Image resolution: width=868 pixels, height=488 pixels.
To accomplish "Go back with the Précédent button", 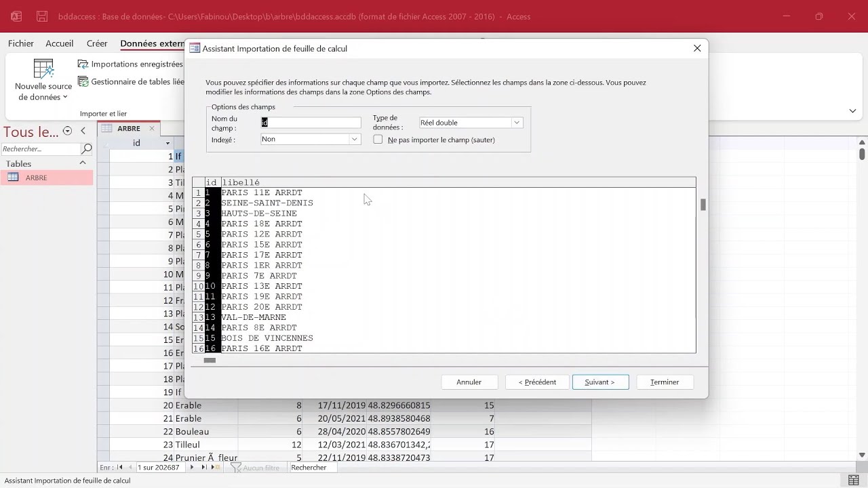I will coord(537,382).
